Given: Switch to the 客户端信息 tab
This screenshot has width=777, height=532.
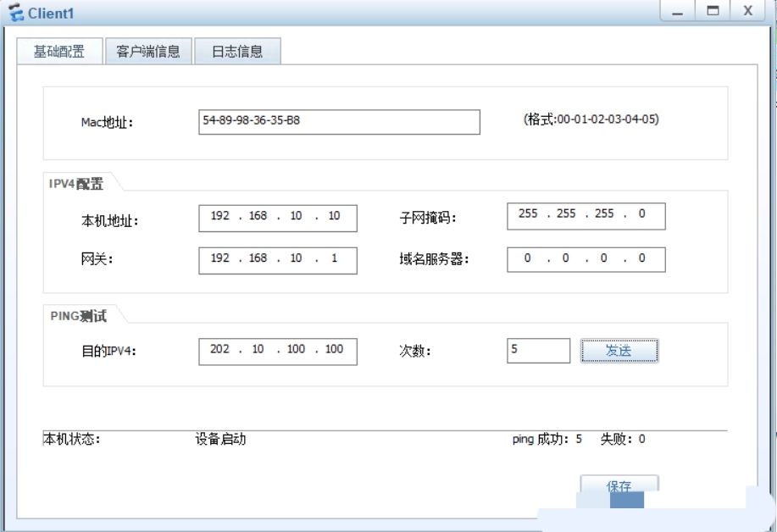Looking at the screenshot, I should [x=148, y=51].
